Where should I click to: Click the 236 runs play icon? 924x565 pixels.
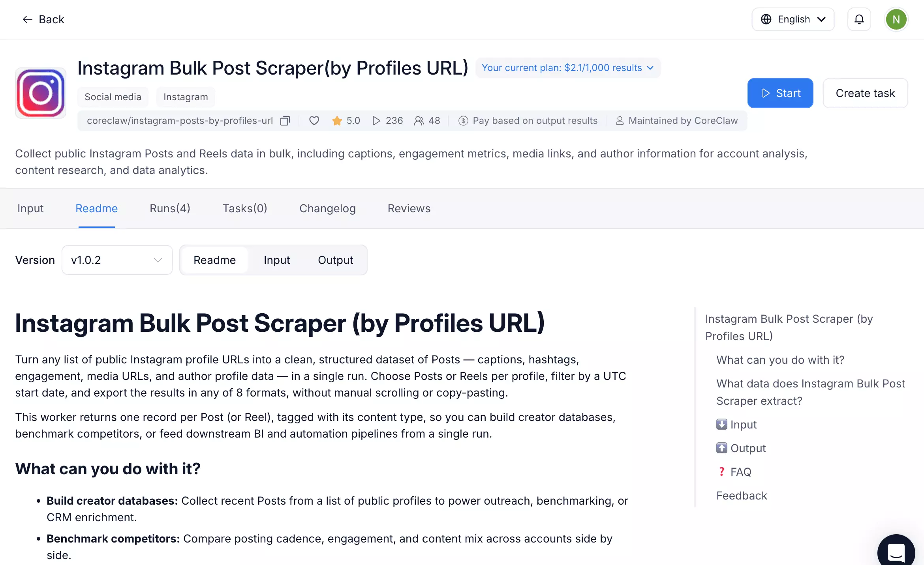tap(376, 121)
